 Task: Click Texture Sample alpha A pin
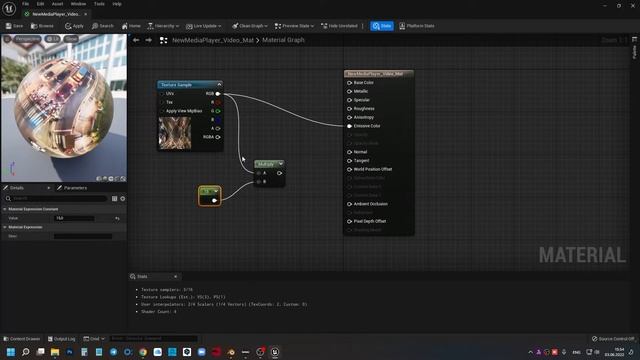point(218,128)
